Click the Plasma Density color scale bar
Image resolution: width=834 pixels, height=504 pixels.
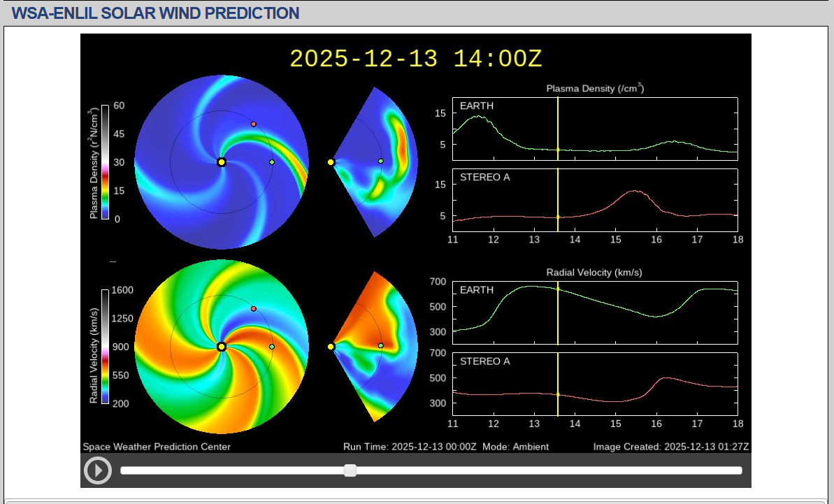[x=105, y=162]
